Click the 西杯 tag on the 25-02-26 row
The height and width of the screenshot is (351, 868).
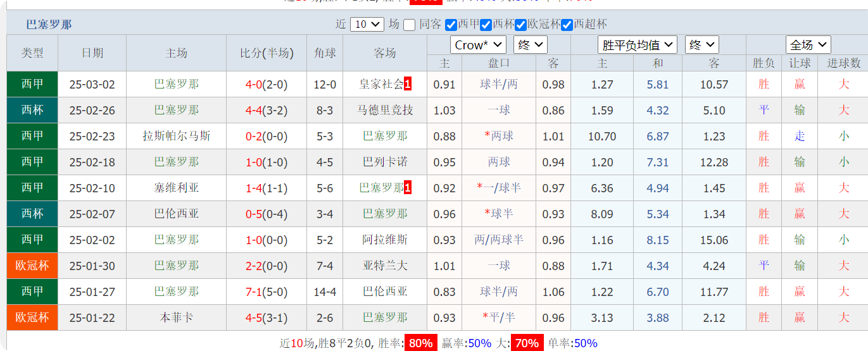pos(32,110)
